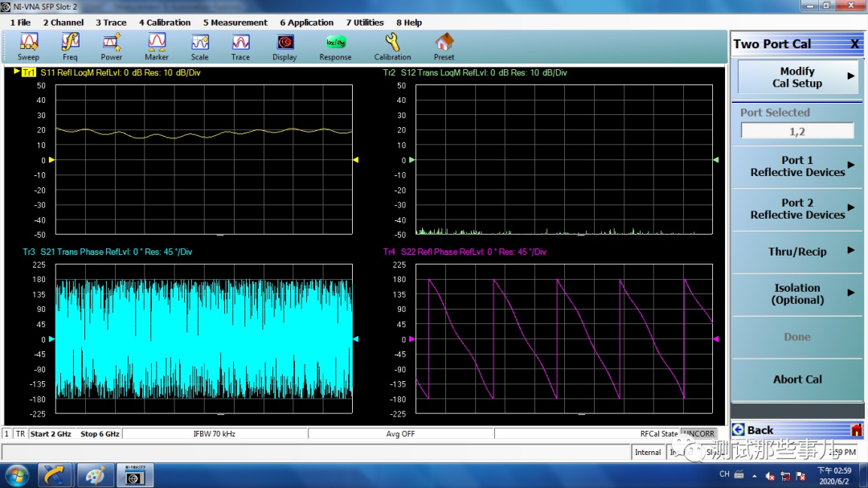Viewport: 868px width, 488px height.
Task: Select the Marker toolbar icon
Action: coord(157,47)
